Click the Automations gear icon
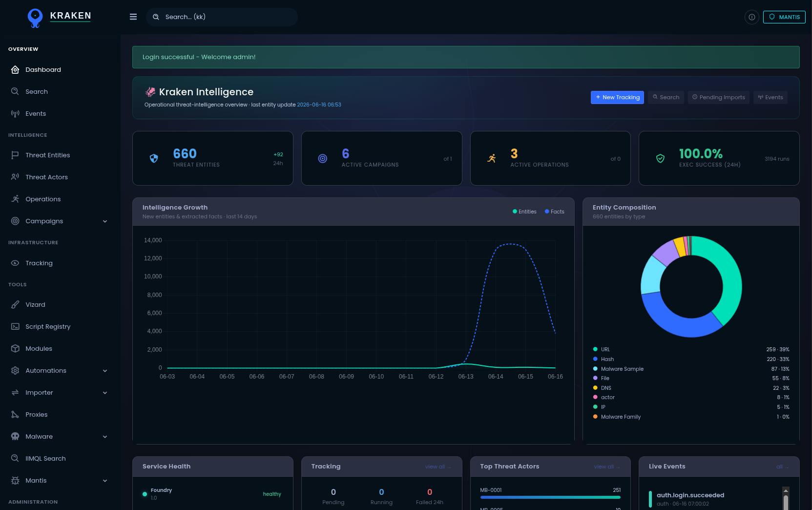The width and height of the screenshot is (812, 510). (15, 371)
